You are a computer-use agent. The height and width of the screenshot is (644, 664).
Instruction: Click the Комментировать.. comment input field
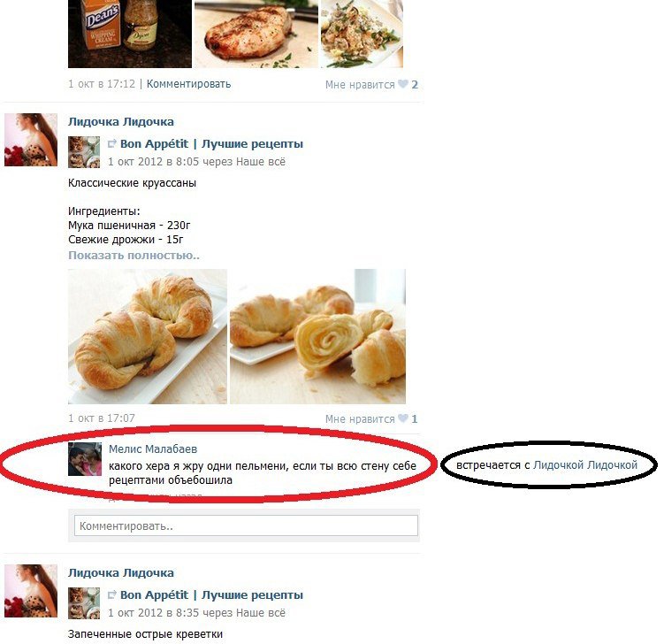[246, 525]
